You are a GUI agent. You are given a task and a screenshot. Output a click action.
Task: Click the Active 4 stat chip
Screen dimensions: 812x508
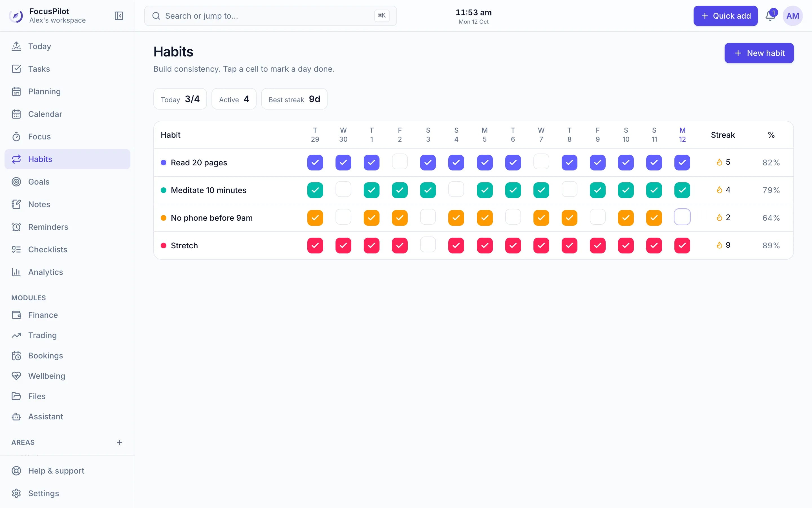pos(234,99)
